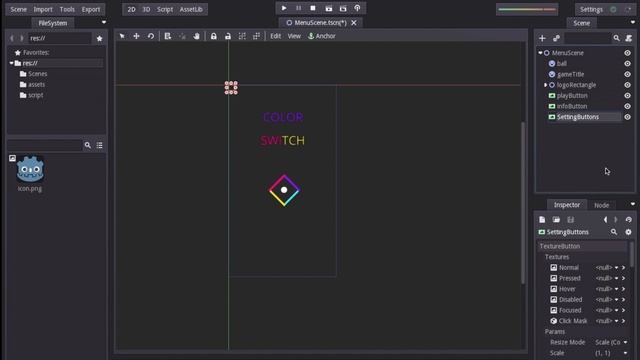Open Focused texture dropdown
The width and height of the screenshot is (640, 360).
pyautogui.click(x=616, y=310)
